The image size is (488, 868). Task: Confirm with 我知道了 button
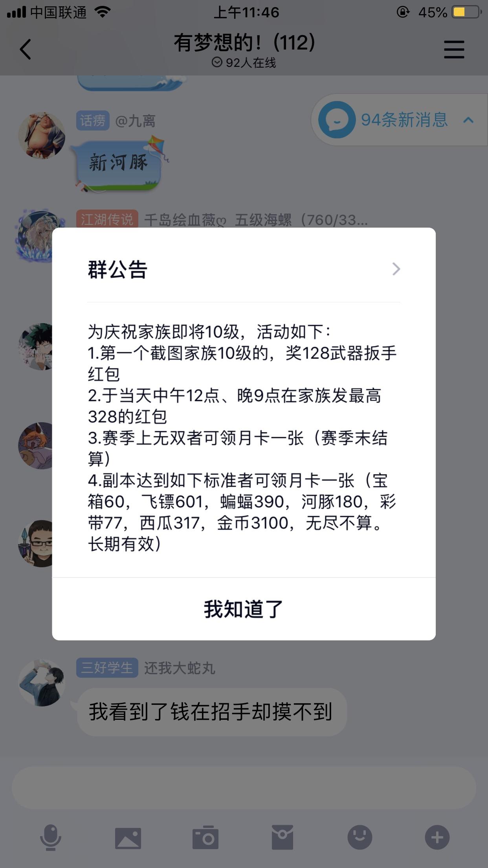pos(244,609)
